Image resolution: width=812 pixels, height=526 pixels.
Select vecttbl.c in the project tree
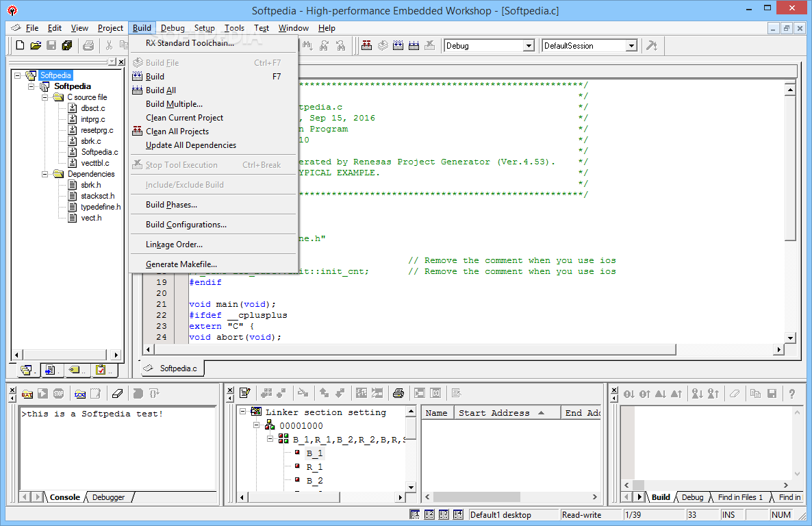click(94, 163)
